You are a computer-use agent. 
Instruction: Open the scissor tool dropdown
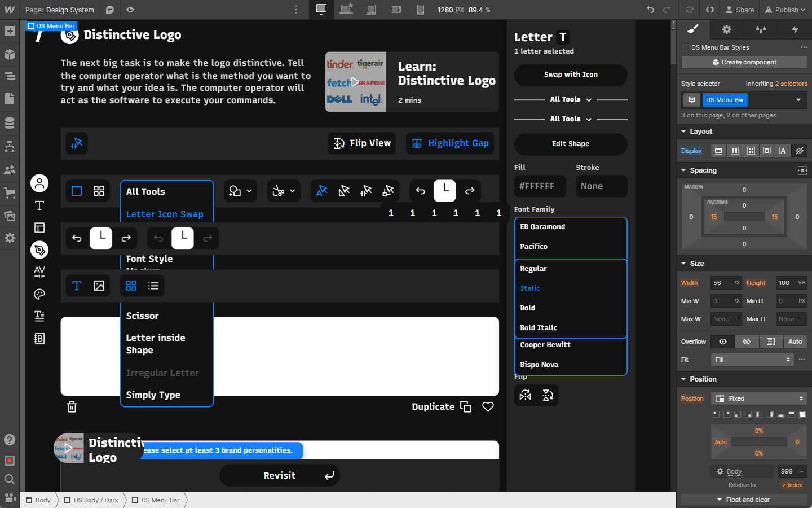point(284,191)
